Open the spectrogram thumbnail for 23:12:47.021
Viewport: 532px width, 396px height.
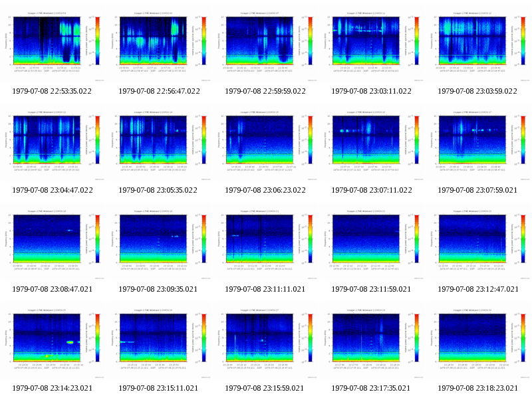tap(478, 242)
